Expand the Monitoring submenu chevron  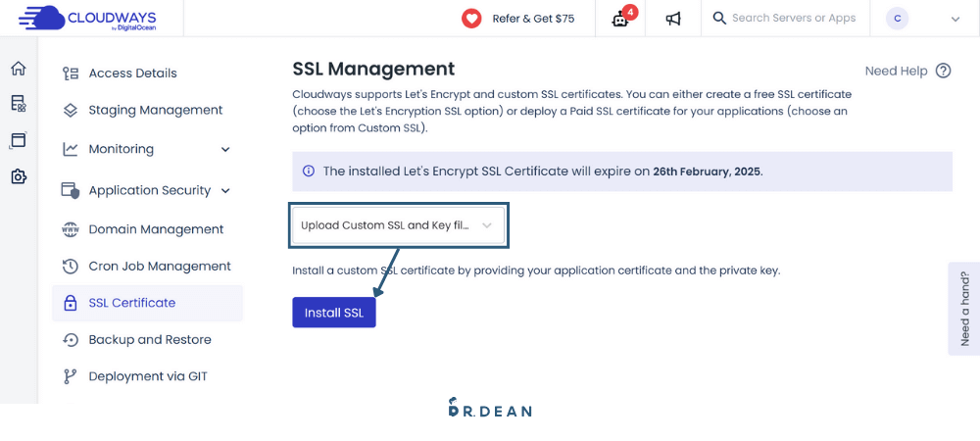[225, 150]
